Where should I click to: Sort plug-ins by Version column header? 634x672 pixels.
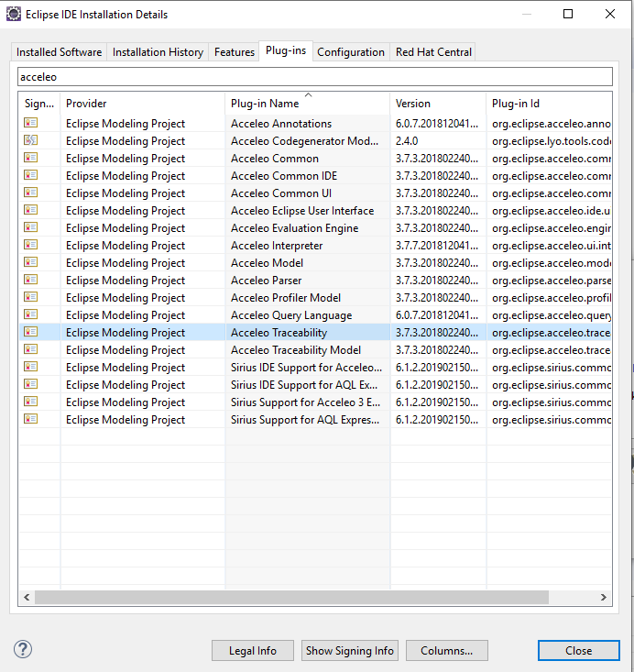point(437,104)
